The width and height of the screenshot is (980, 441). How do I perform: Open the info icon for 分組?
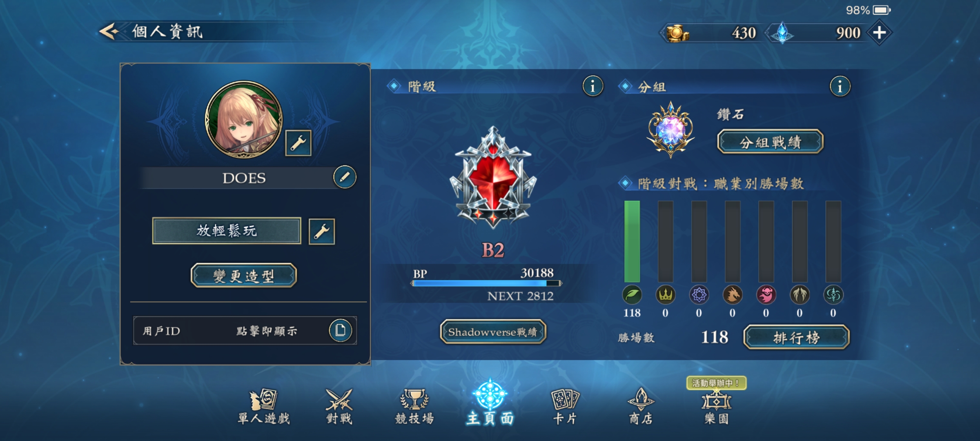(x=840, y=87)
